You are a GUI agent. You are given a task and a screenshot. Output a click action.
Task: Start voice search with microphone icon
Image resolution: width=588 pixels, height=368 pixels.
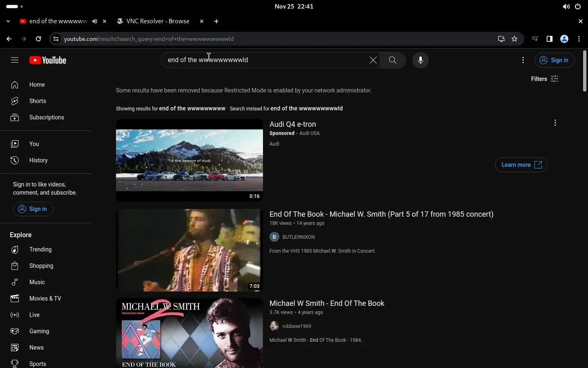point(421,60)
